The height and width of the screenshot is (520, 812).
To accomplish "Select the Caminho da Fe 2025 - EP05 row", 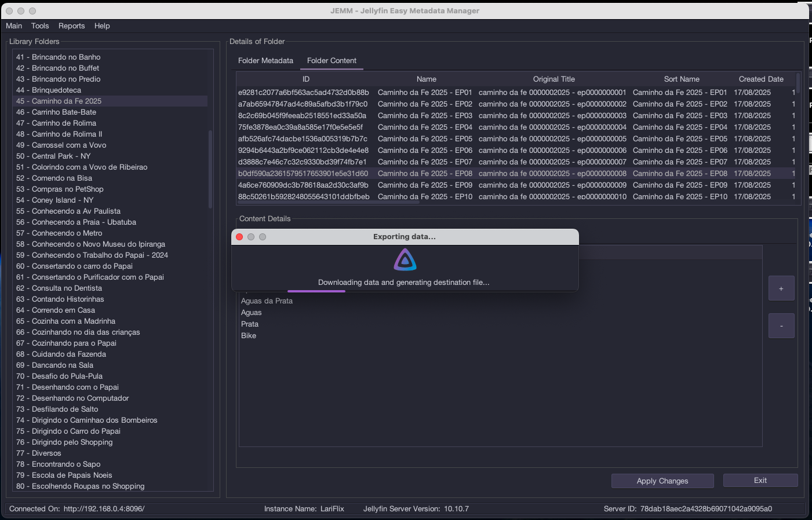I will coord(425,139).
